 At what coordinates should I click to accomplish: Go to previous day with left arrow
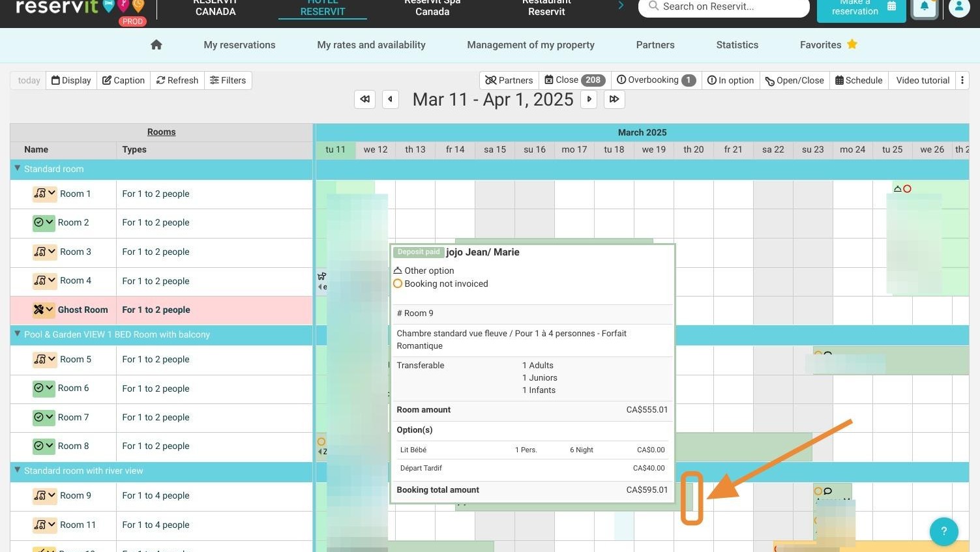coord(391,99)
